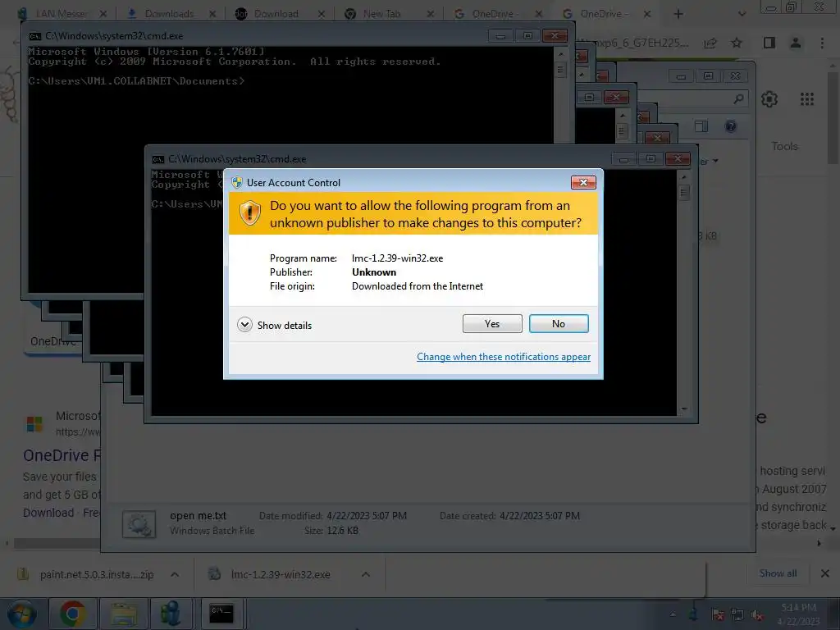Click the program name lmc-1.2.39-win32.exe in UAC

[x=398, y=258]
